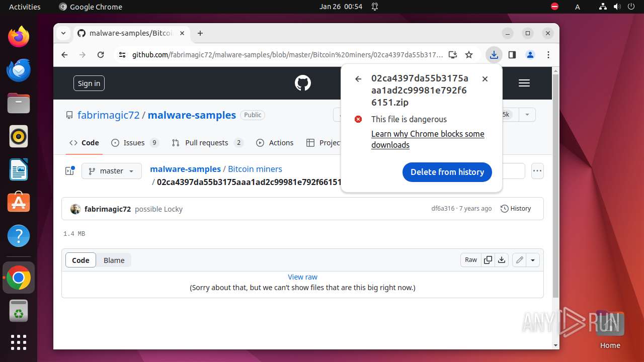644x362 pixels.
Task: Open the bell notification indicator in top bar
Action: point(375,7)
